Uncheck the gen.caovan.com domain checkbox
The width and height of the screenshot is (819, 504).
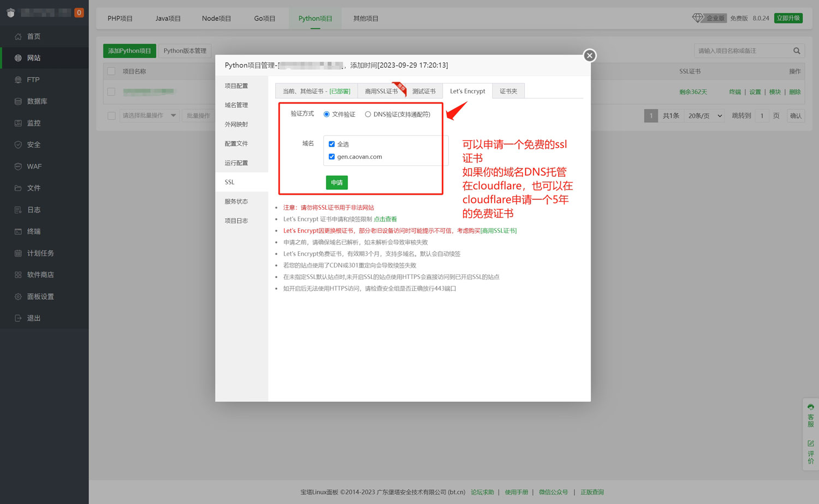[331, 156]
